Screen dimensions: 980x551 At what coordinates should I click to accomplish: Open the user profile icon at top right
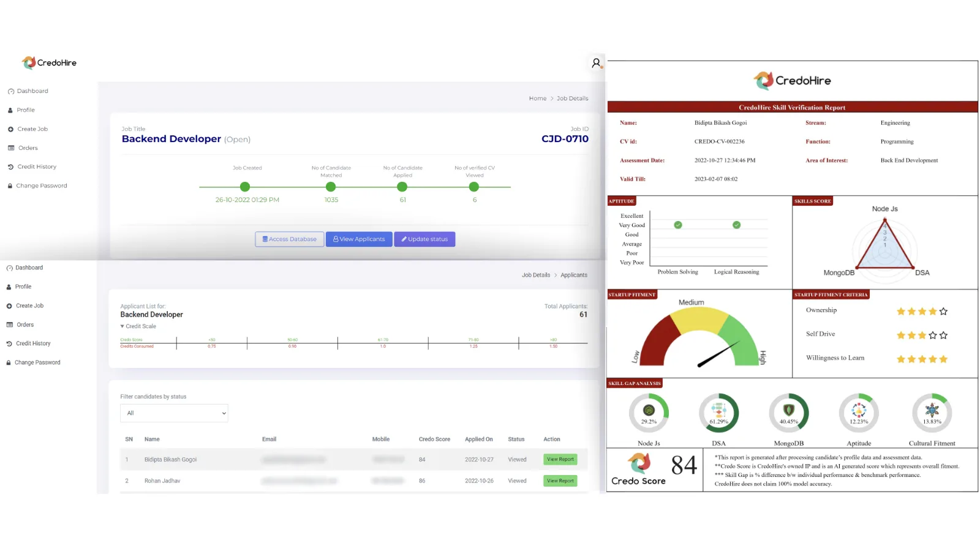tap(596, 63)
